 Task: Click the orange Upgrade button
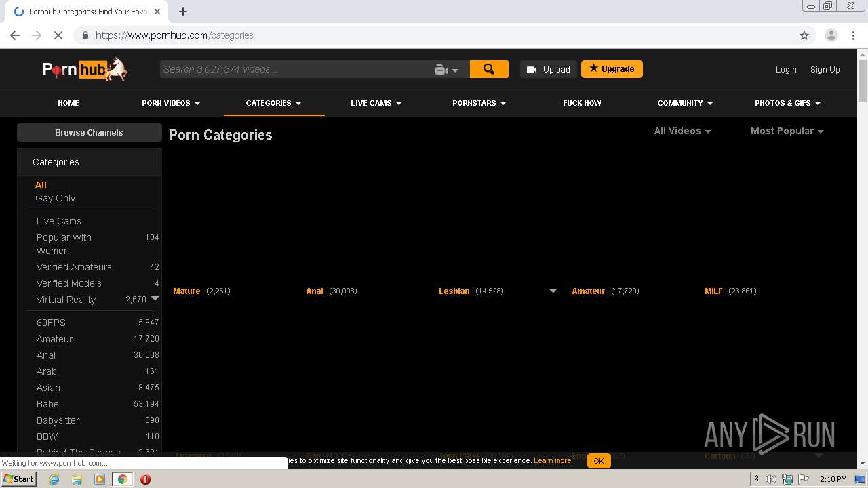(x=612, y=69)
